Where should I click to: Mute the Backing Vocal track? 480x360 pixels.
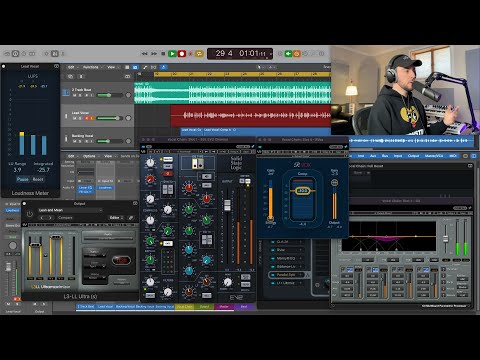coord(75,141)
